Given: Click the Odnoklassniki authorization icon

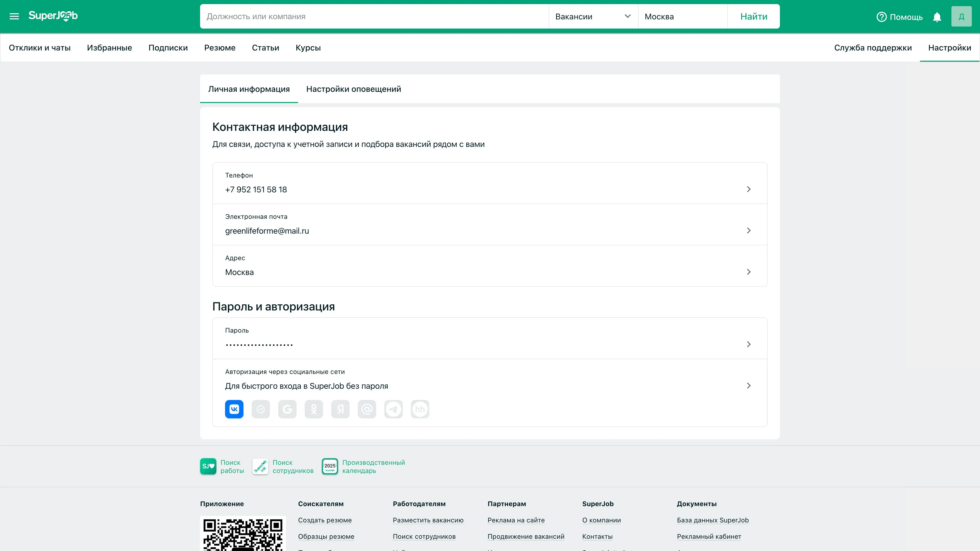Looking at the screenshot, I should (x=314, y=409).
